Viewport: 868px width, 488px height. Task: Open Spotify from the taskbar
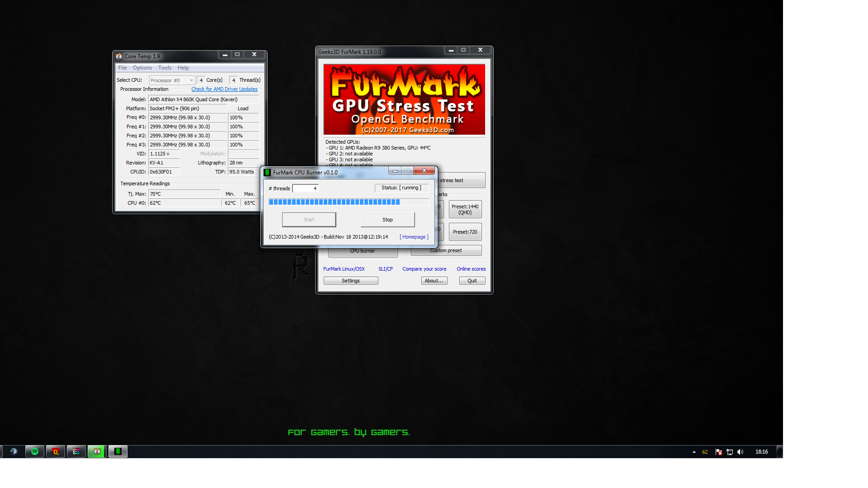pyautogui.click(x=35, y=451)
